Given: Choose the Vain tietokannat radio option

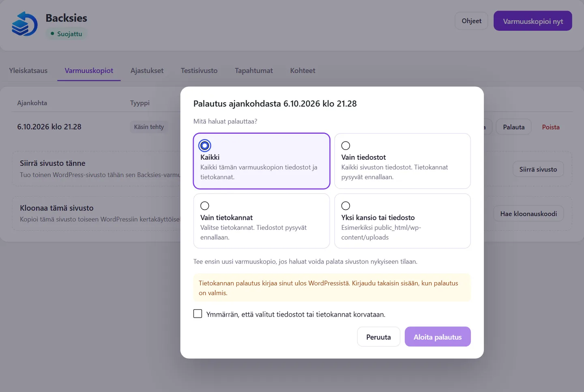Looking at the screenshot, I should click(205, 206).
